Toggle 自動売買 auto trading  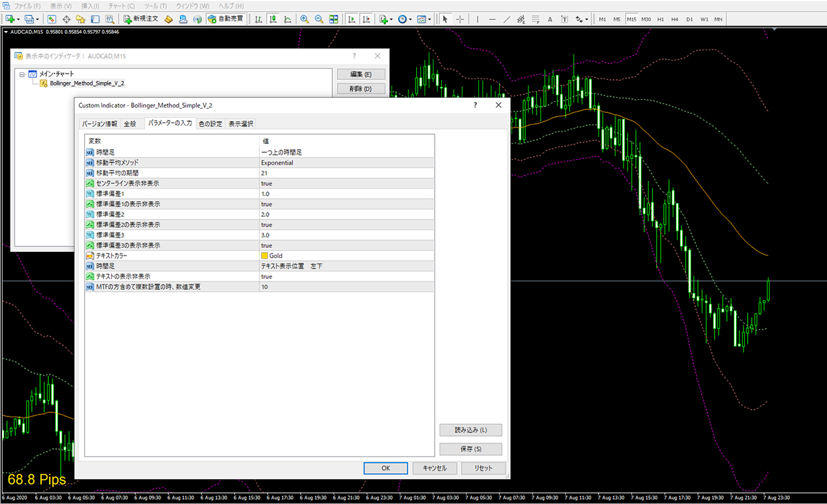click(x=225, y=19)
